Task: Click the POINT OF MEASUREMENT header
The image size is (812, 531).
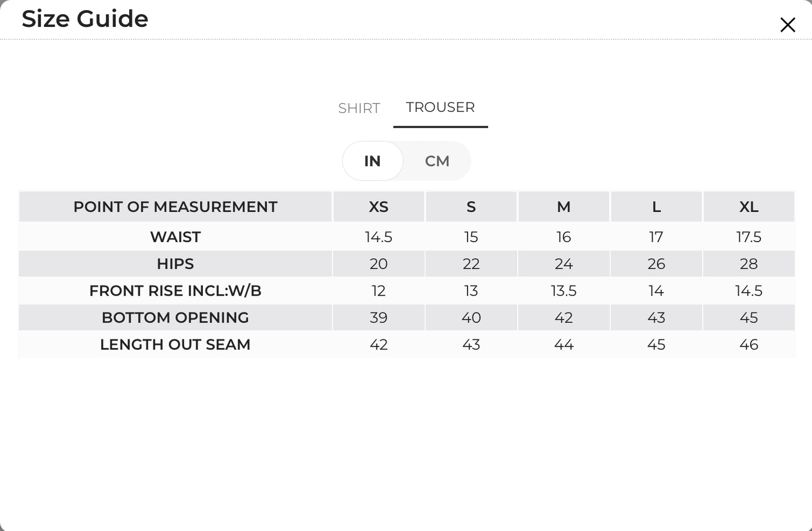Action: pos(175,207)
